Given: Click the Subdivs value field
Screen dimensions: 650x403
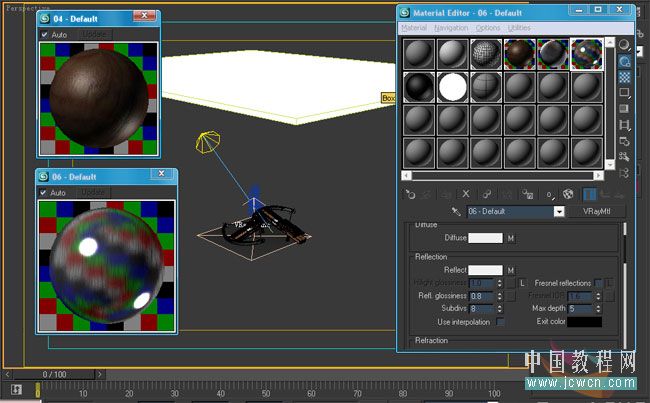Looking at the screenshot, I should click(x=482, y=308).
